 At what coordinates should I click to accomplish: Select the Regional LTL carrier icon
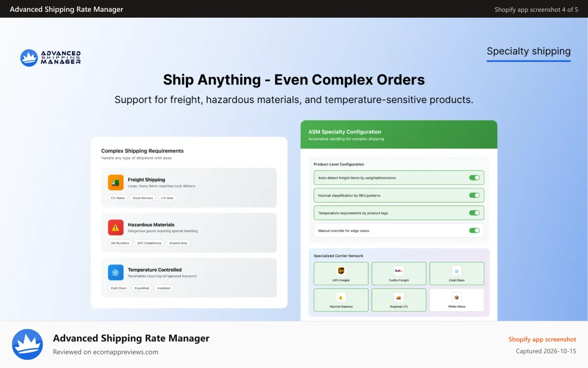click(399, 297)
